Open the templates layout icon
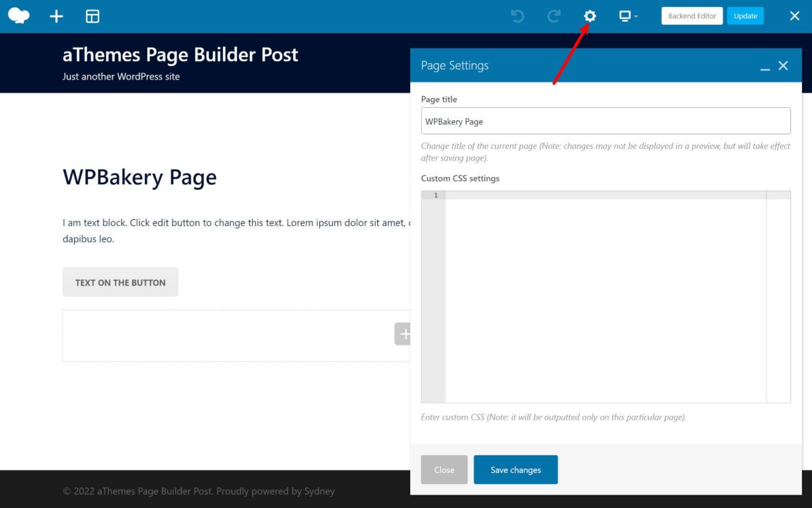Screen dimensions: 812x508 click(93, 16)
